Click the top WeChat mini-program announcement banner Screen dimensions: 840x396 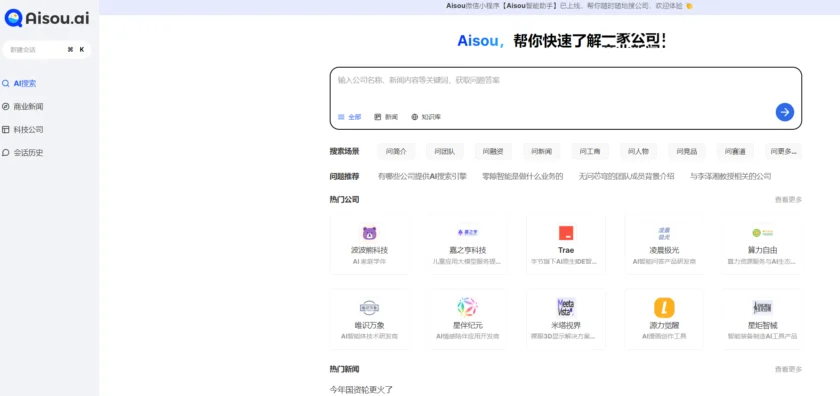coord(569,6)
